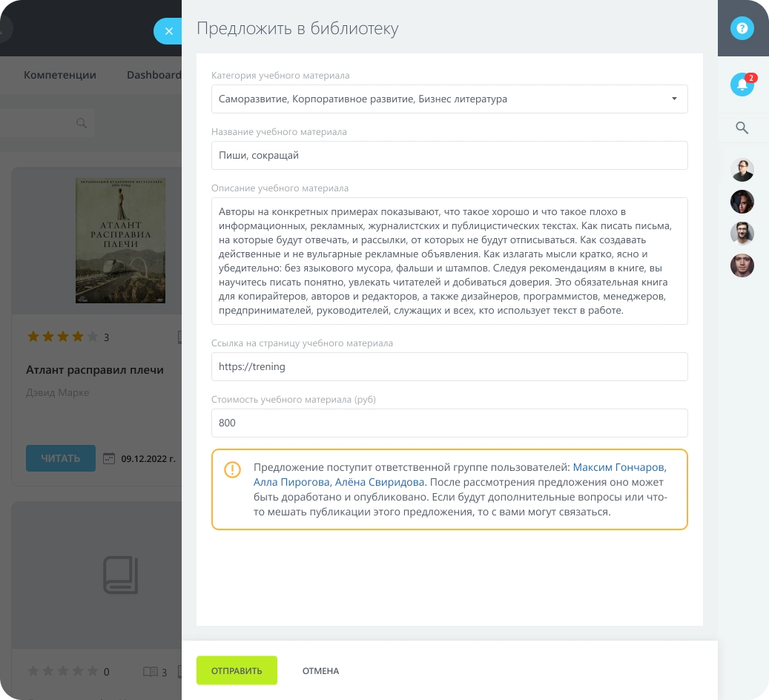This screenshot has width=769, height=700.
Task: Open notifications bell with badge
Action: [742, 85]
